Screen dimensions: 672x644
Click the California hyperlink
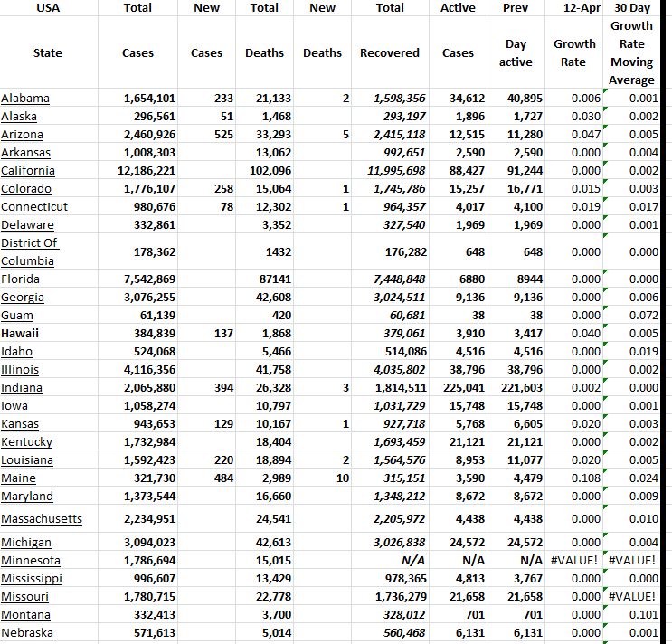pyautogui.click(x=28, y=170)
